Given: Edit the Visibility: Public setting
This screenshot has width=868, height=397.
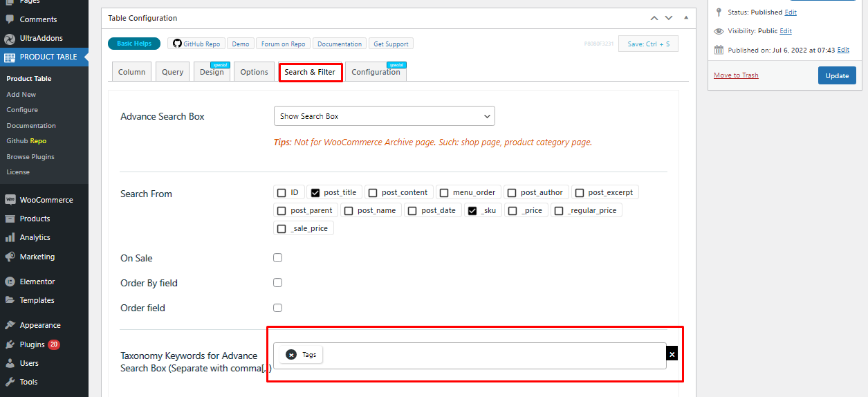Looking at the screenshot, I should (x=786, y=31).
